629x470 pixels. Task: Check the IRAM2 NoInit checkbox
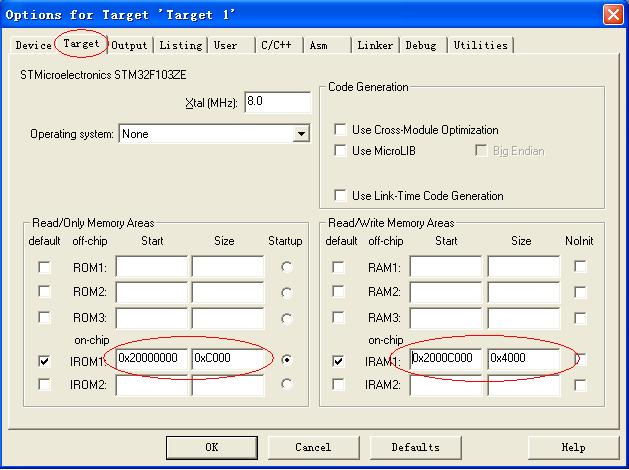(x=580, y=385)
